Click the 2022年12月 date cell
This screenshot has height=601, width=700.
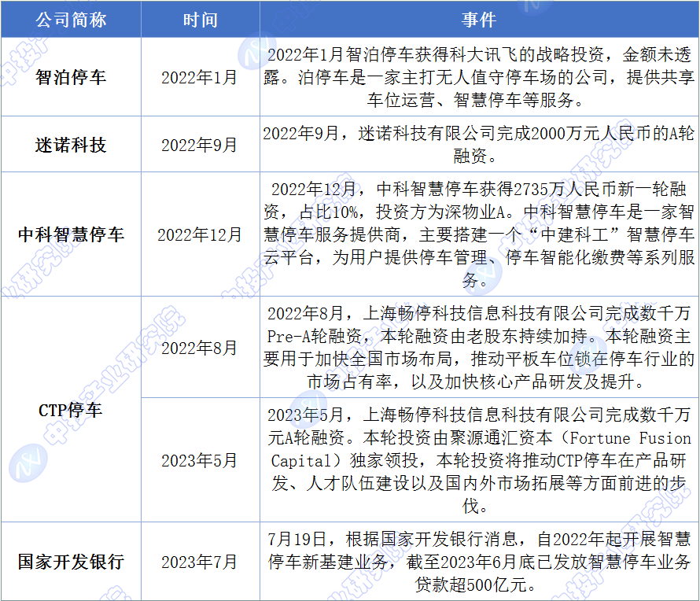click(x=200, y=234)
